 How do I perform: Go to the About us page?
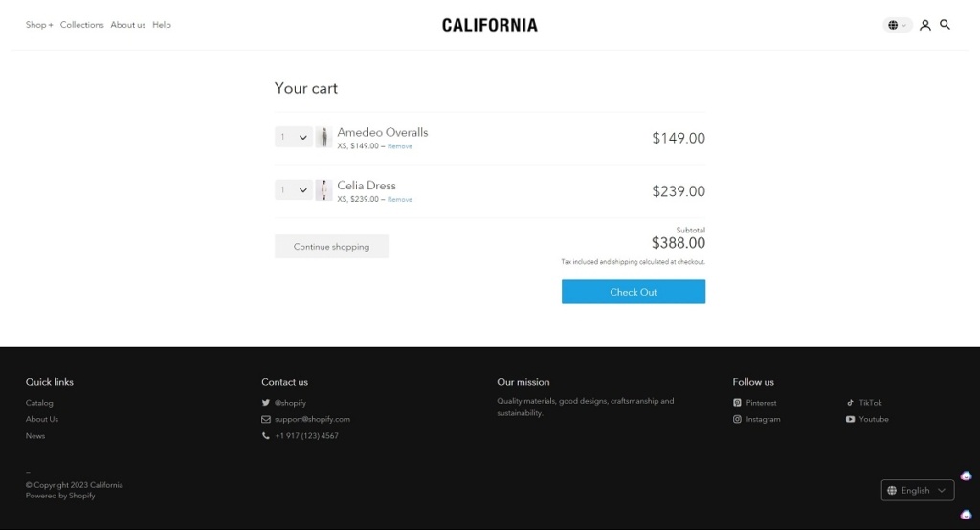coord(127,25)
